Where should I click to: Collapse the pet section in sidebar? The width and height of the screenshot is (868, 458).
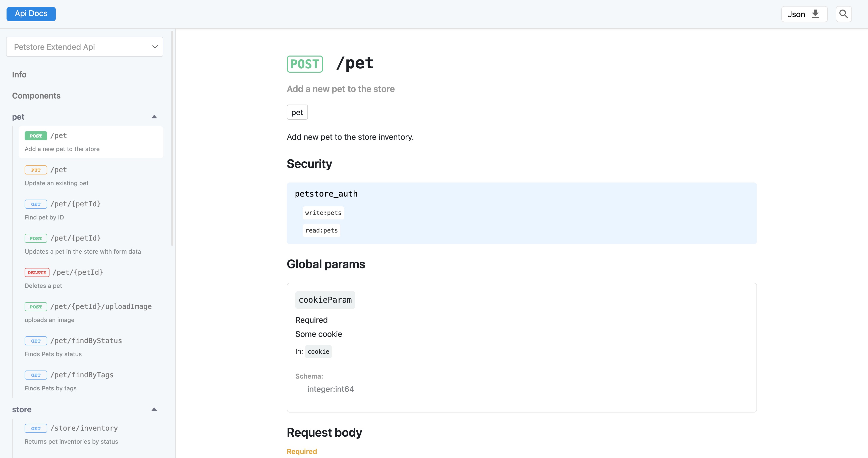tap(154, 117)
